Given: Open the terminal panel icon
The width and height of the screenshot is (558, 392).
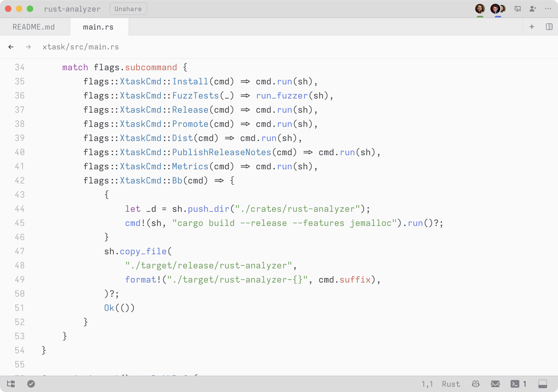Looking at the screenshot, I should click(x=515, y=384).
